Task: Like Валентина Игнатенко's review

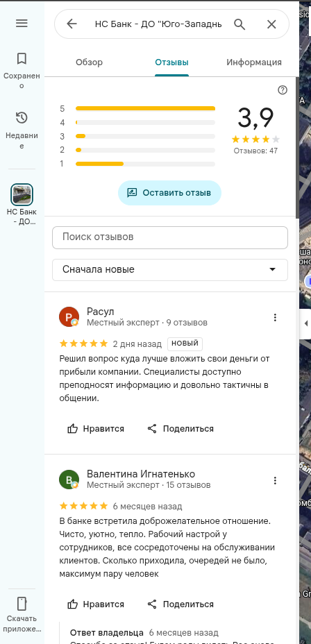Action: pos(96,604)
